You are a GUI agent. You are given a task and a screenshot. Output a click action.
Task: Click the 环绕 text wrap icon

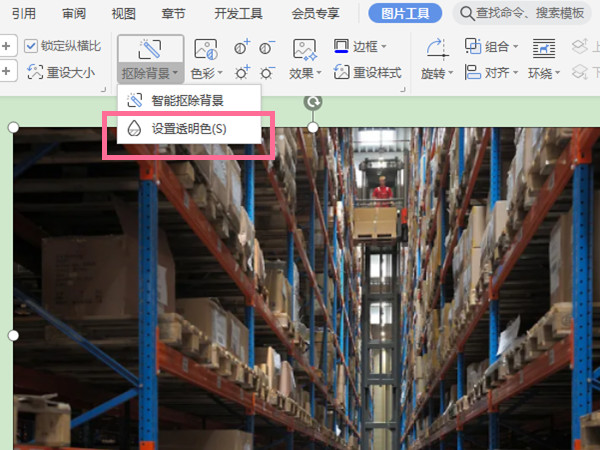(x=544, y=49)
